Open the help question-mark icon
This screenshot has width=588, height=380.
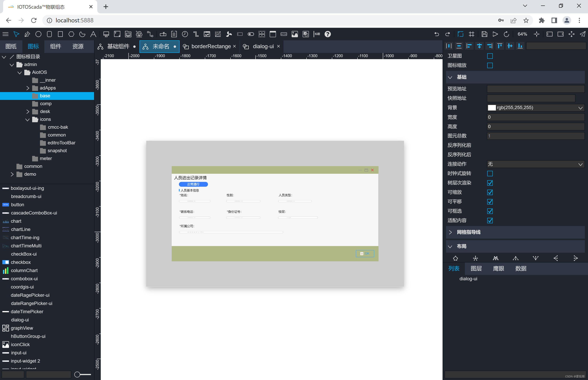pyautogui.click(x=328, y=34)
